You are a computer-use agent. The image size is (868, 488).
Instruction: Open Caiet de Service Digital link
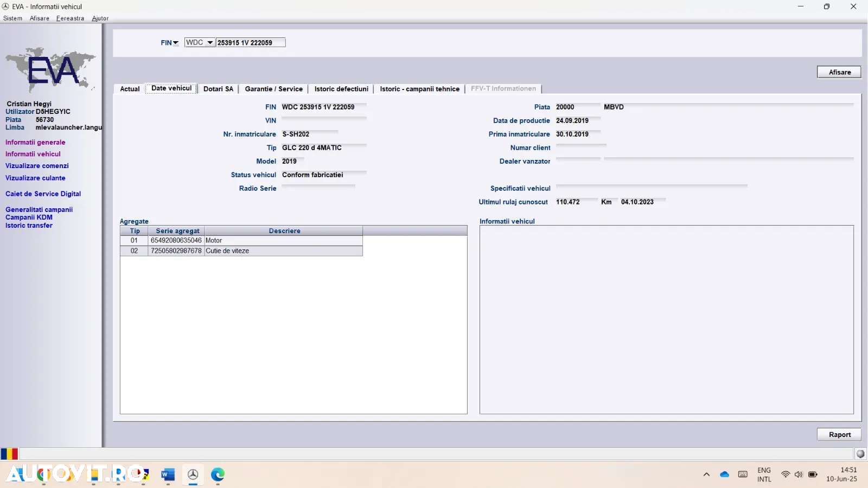click(43, 194)
